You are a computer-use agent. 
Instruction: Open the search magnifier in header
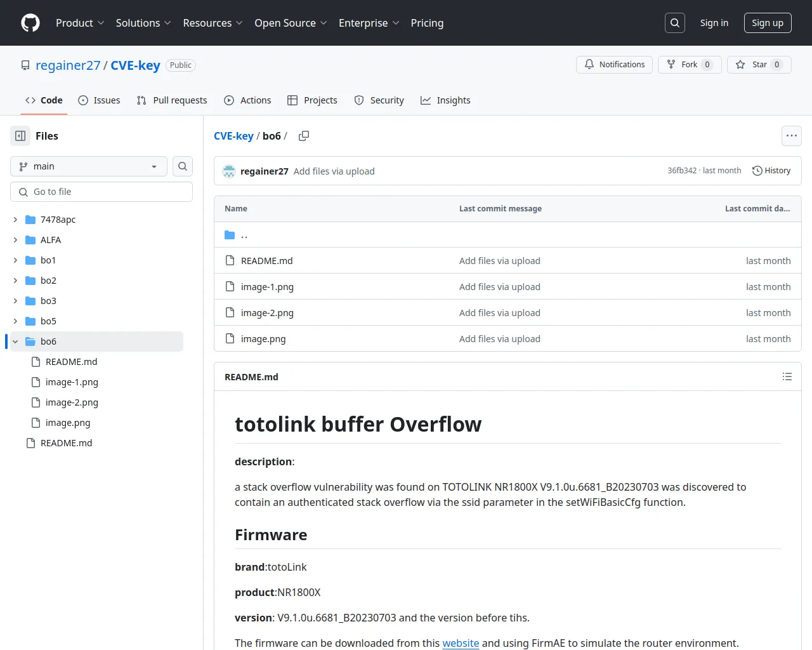675,23
